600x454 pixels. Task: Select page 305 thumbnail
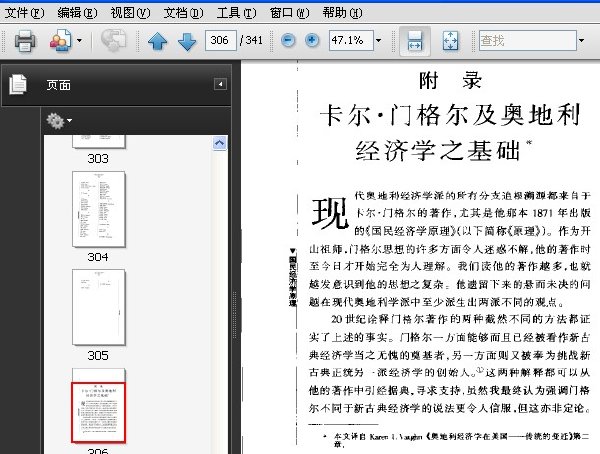click(98, 306)
